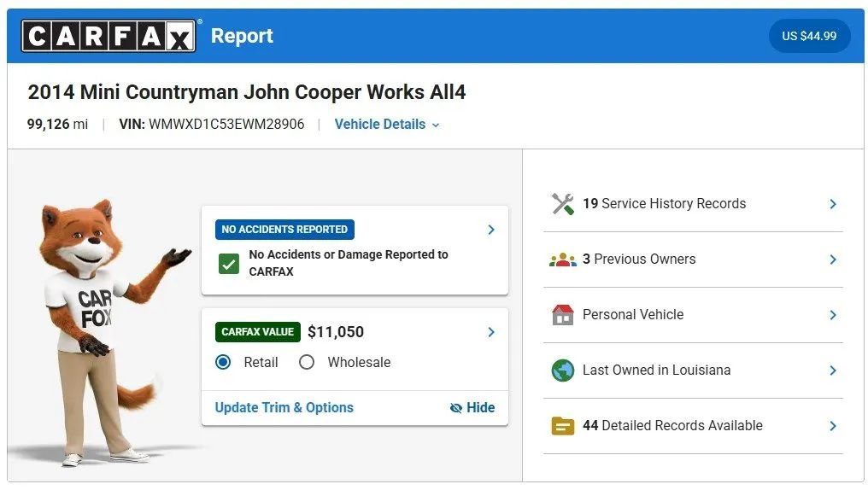Open the CARFAX Value chevron arrow
Image resolution: width=868 pixels, height=490 pixels.
(491, 332)
